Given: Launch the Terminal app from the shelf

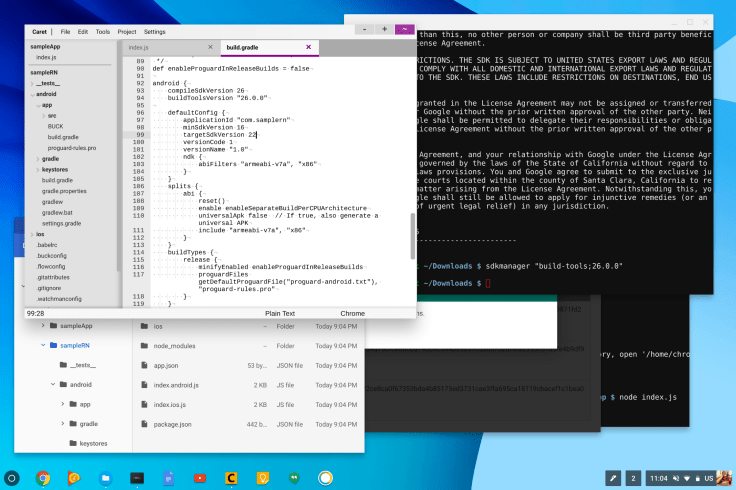Looking at the screenshot, I should pos(137,478).
